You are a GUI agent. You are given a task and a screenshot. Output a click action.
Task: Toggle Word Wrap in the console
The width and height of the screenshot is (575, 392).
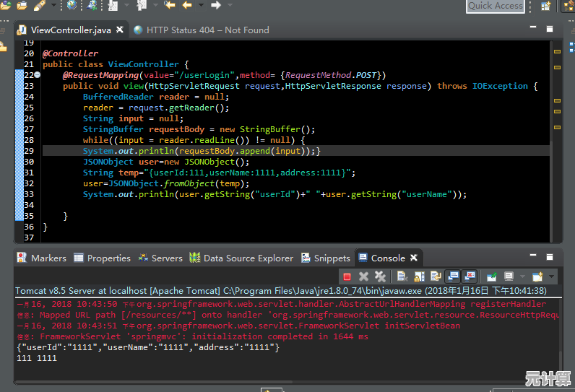(x=436, y=276)
